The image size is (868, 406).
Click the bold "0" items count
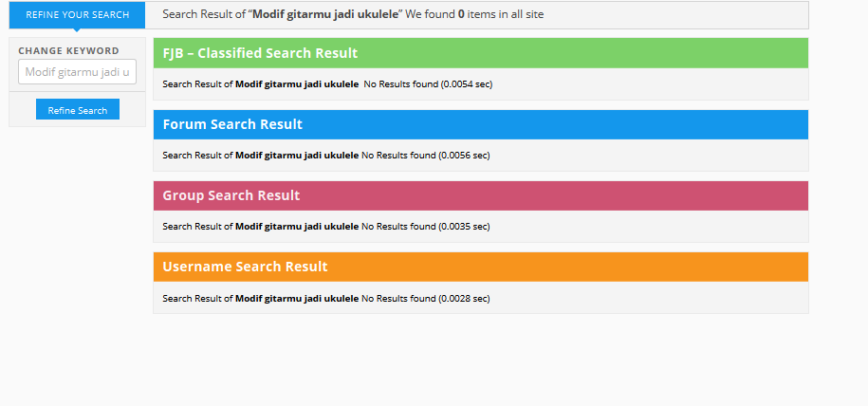(461, 15)
